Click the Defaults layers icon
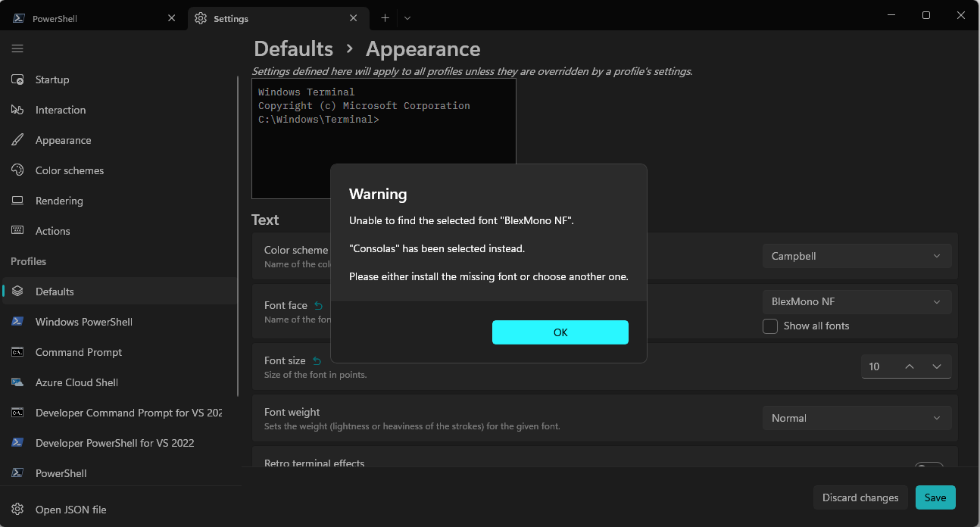Viewport: 980px width, 527px height. (x=17, y=292)
